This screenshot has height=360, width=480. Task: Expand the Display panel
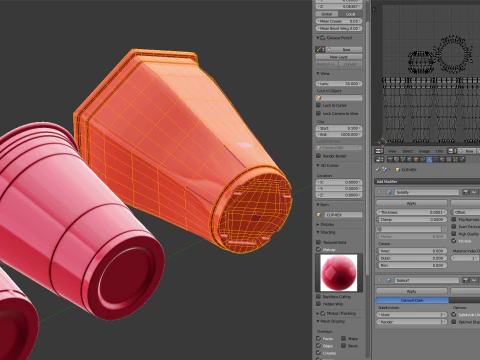coord(318,225)
